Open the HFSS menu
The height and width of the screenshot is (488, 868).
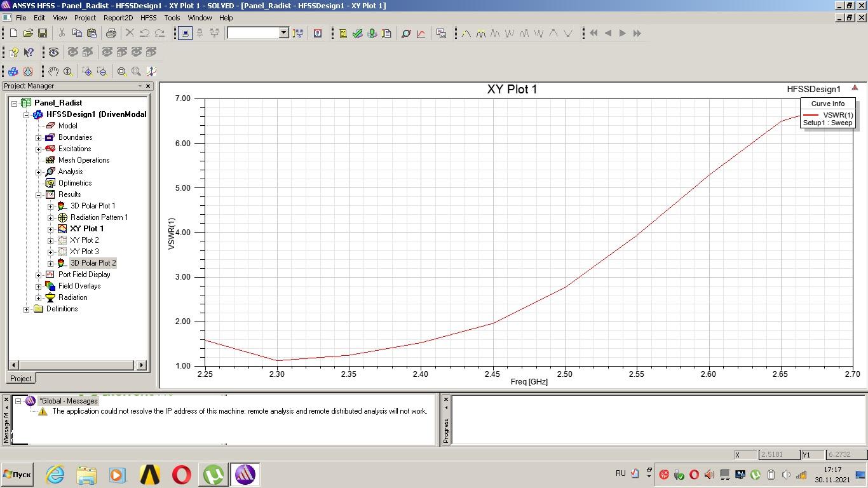pos(148,18)
